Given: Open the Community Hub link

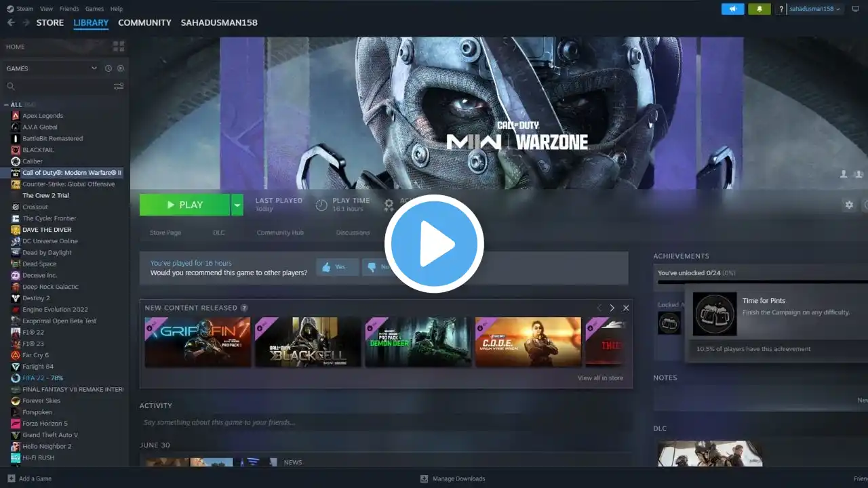Looking at the screenshot, I should [x=280, y=232].
